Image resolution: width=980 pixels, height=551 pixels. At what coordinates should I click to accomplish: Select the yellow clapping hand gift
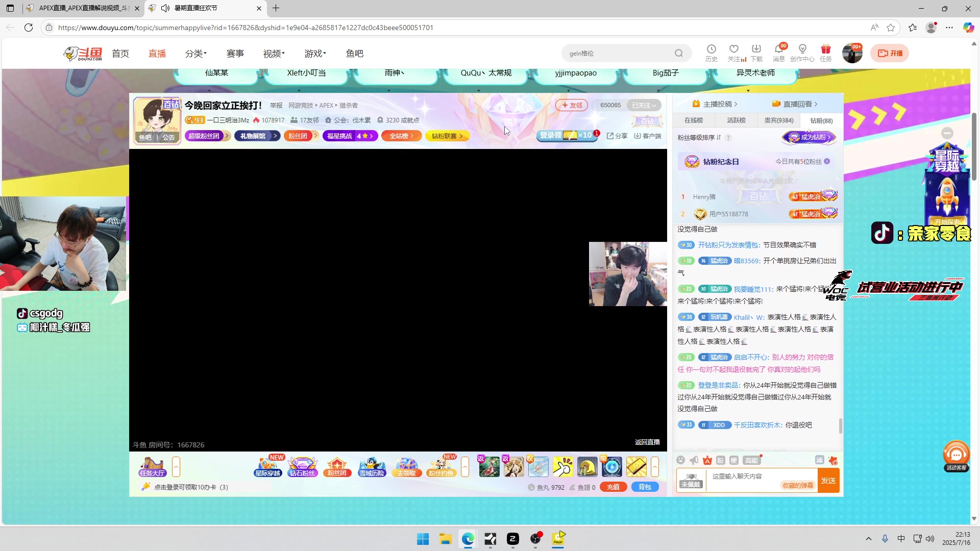(x=563, y=467)
